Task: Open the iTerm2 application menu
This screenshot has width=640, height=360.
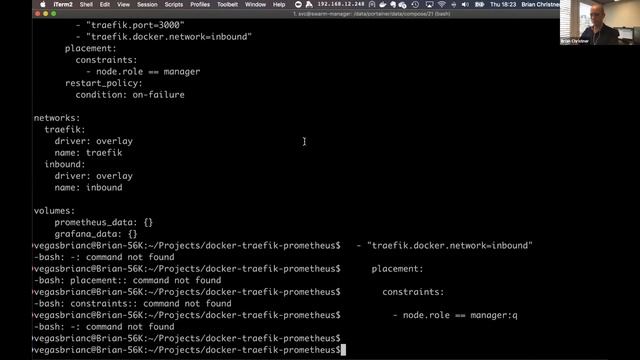Action: [63, 4]
